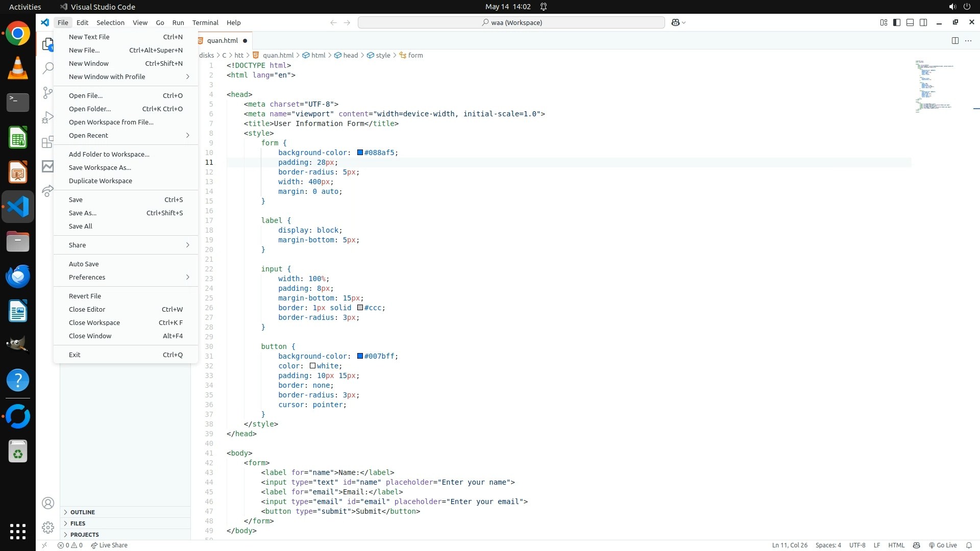This screenshot has height=551, width=980.
Task: Open the Search view in activity bar
Action: point(48,68)
